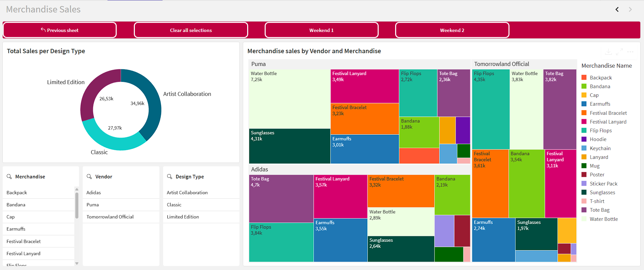This screenshot has width=644, height=270.
Task: Select Artist Collaboration design type
Action: (x=201, y=193)
